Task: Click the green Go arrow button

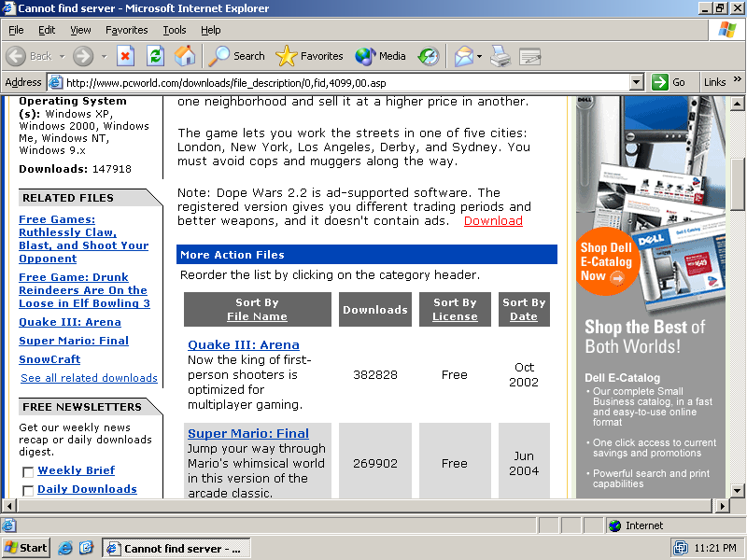Action: click(x=660, y=82)
